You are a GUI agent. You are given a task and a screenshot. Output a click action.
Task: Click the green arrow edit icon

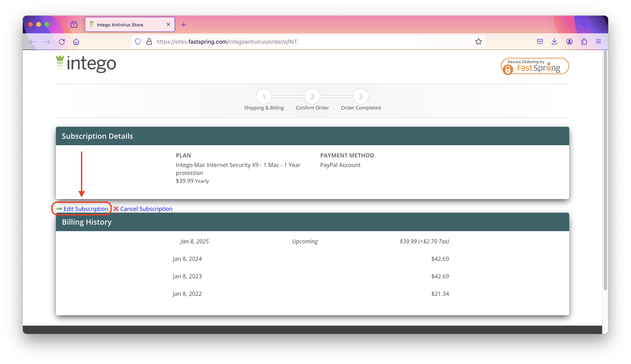coord(59,208)
